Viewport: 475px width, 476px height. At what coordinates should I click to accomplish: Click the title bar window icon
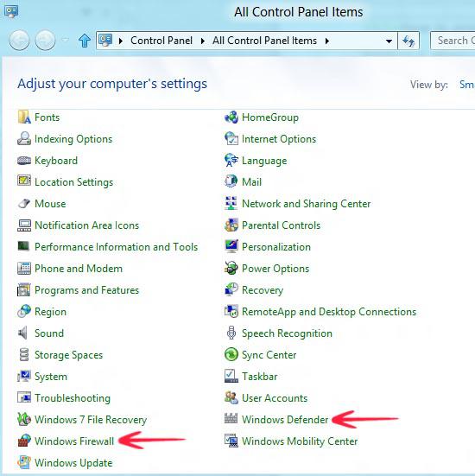coord(11,11)
